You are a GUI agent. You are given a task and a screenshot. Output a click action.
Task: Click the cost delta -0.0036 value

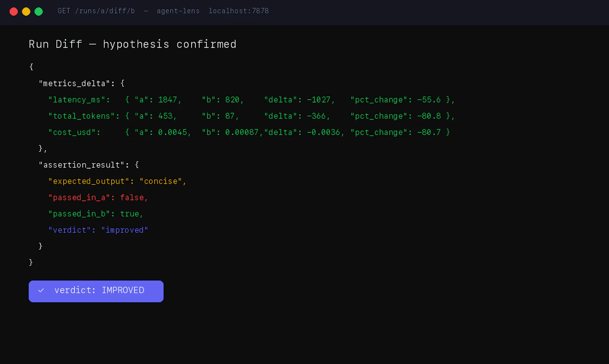[324, 132]
